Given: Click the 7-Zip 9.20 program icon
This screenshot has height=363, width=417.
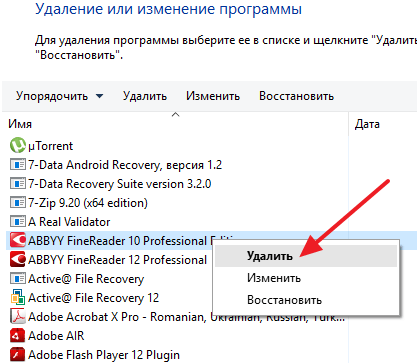Looking at the screenshot, I should click(x=18, y=202).
